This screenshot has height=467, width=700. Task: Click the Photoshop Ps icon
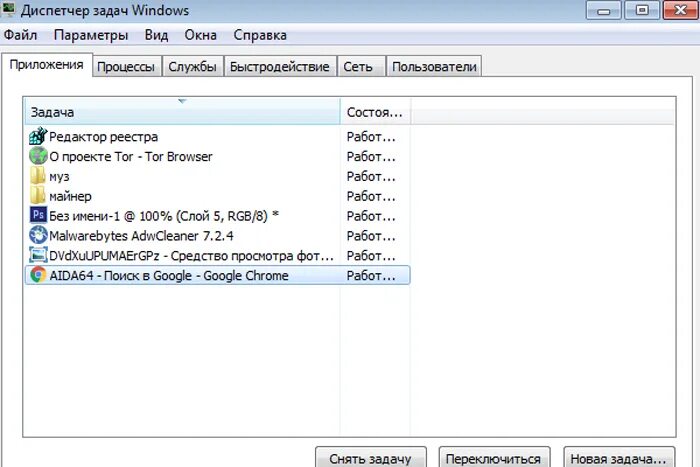pos(38,215)
